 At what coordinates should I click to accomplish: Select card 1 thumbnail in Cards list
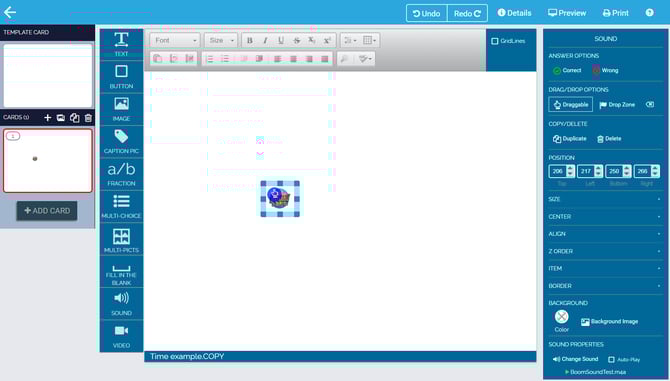[47, 161]
